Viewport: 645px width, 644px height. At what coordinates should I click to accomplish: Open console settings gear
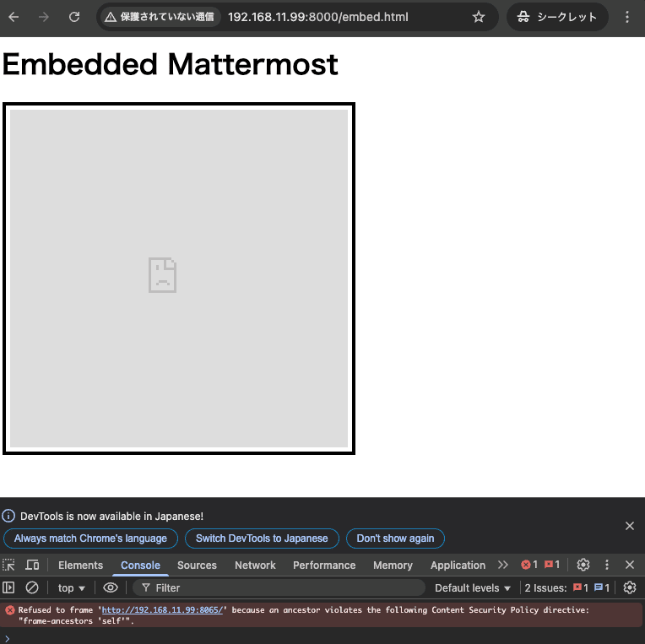coord(629,587)
